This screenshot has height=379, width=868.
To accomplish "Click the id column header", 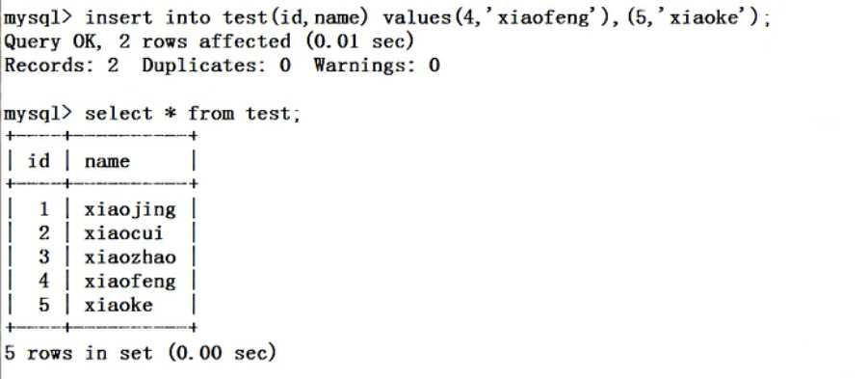I will point(39,161).
